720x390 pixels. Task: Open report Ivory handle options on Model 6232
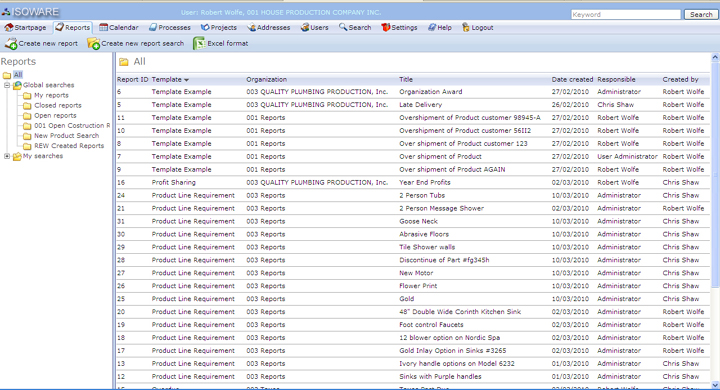pos(457,363)
